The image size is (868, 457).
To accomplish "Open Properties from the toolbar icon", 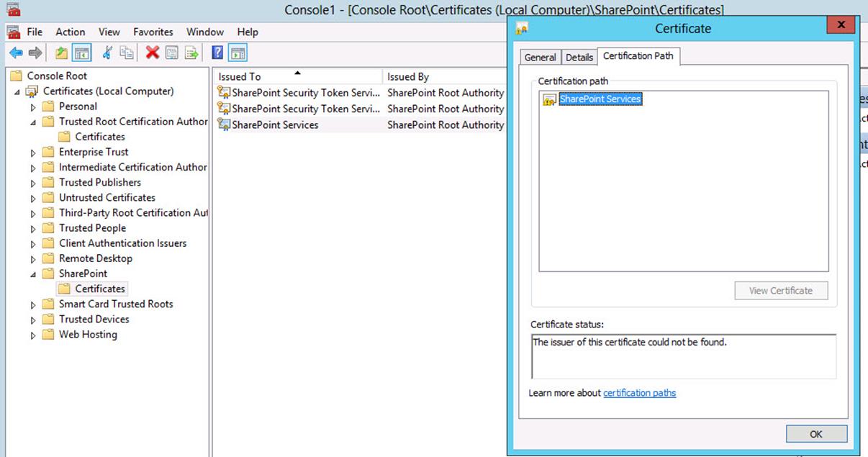I will (x=171, y=53).
